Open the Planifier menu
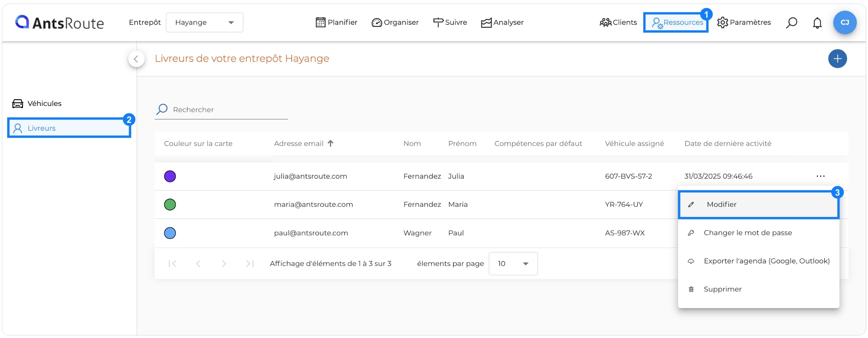 336,22
